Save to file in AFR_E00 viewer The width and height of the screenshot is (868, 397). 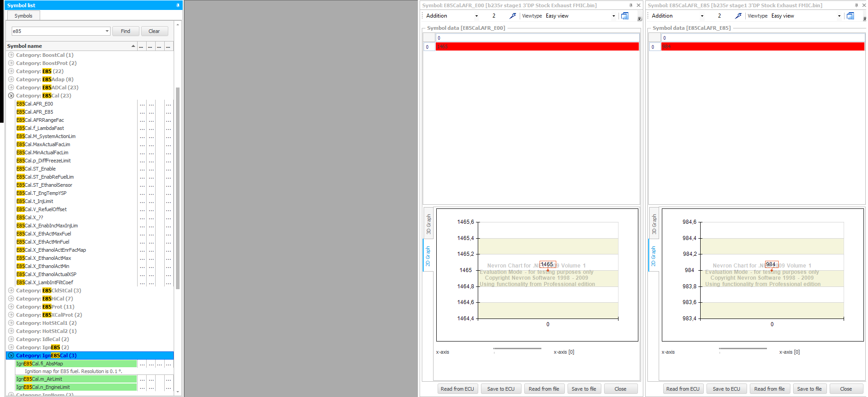pos(584,389)
